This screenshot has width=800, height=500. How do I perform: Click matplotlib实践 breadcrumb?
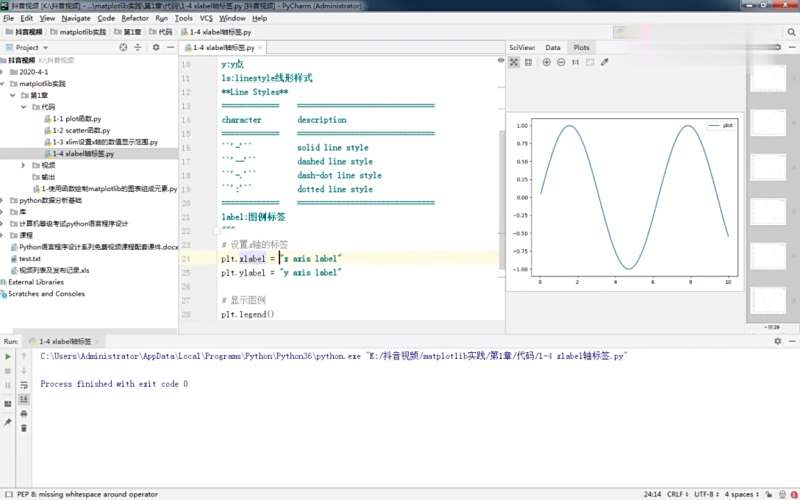click(78, 32)
